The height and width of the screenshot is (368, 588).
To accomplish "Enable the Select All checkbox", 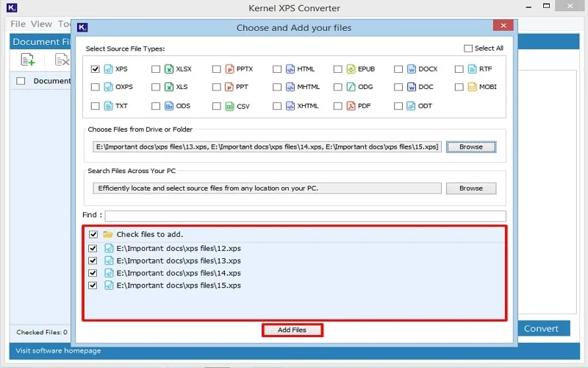I will coord(468,49).
